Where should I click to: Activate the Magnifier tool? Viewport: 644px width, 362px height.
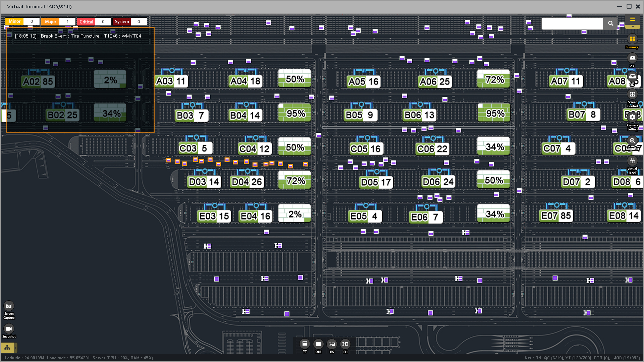632,141
